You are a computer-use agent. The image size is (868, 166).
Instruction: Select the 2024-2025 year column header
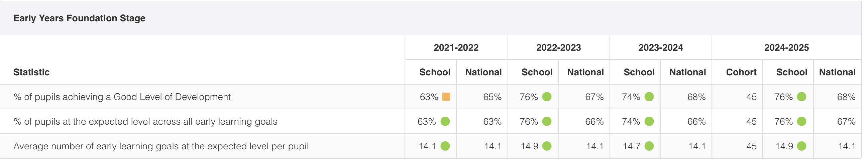point(786,48)
